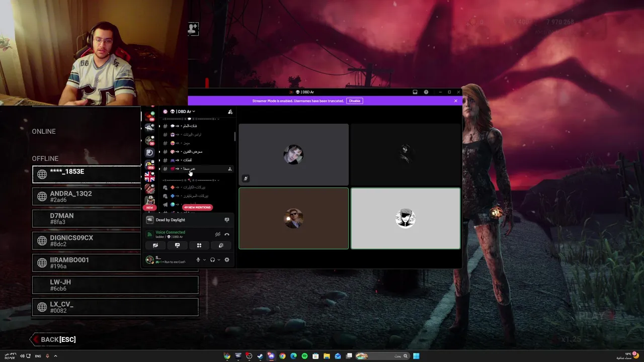Select friend LW-JH
Viewport: 644px width, 362px height.
[115, 285]
